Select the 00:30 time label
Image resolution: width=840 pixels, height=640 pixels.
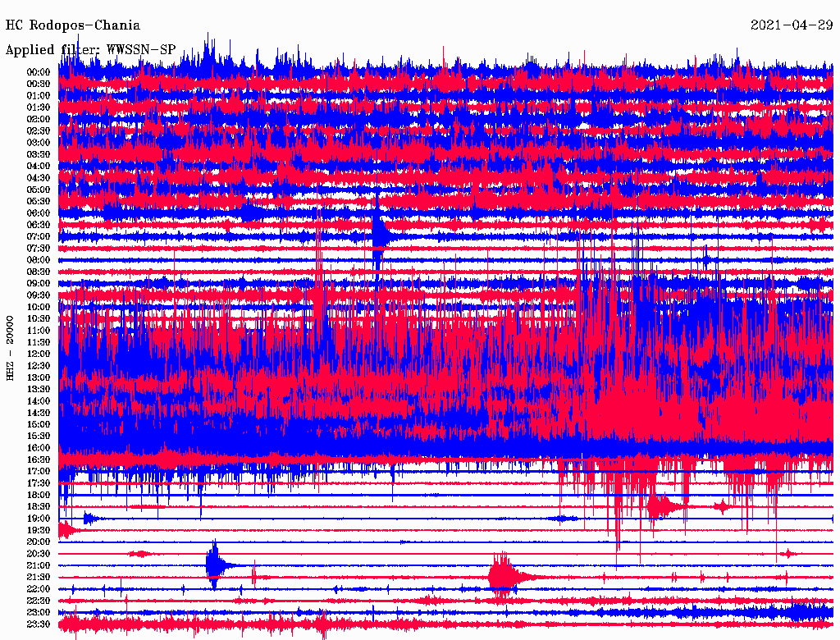point(39,85)
